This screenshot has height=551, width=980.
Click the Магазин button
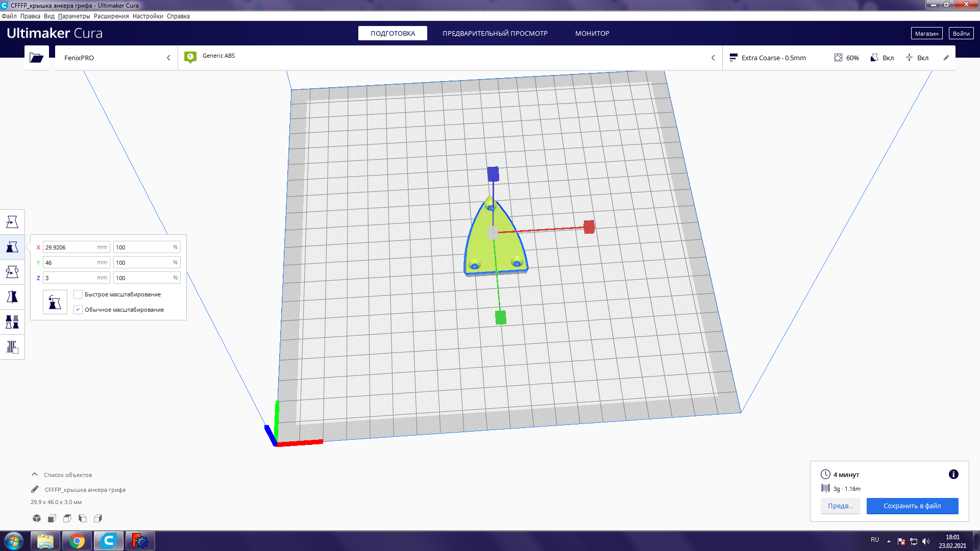[x=926, y=33]
